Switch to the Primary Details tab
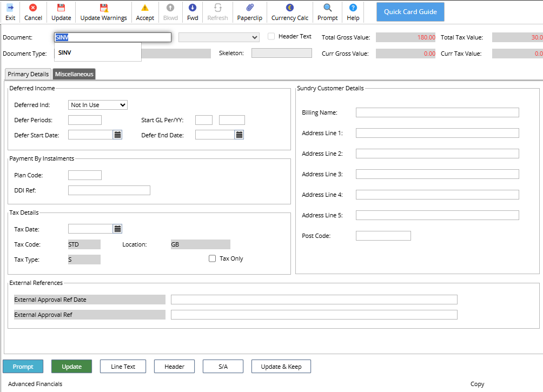This screenshot has width=543, height=392. point(28,74)
